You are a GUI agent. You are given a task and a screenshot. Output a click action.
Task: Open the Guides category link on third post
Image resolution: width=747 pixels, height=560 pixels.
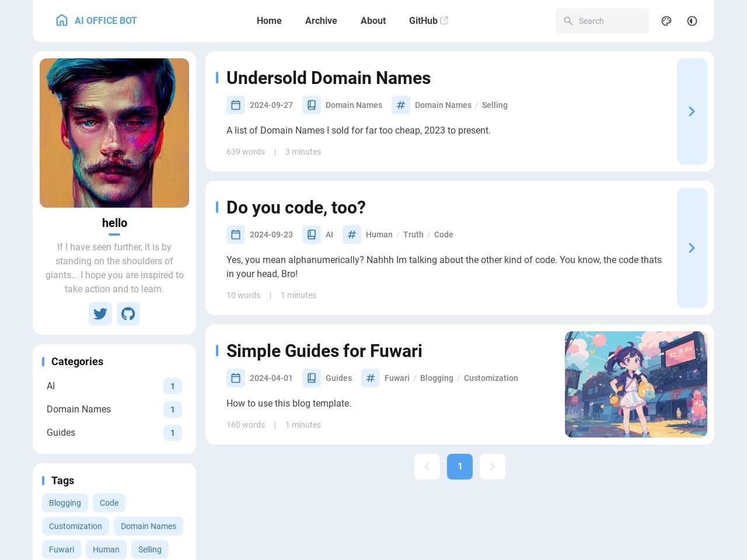(338, 378)
